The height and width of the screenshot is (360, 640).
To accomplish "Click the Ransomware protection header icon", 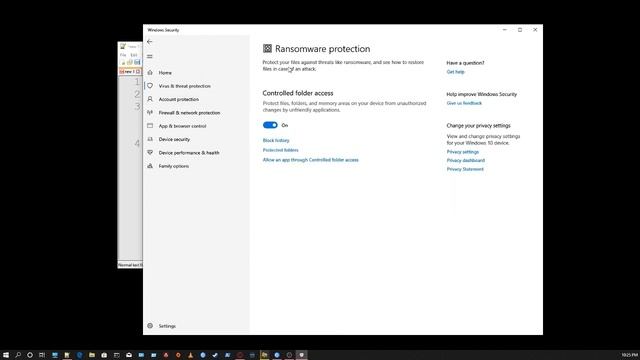I will (267, 49).
